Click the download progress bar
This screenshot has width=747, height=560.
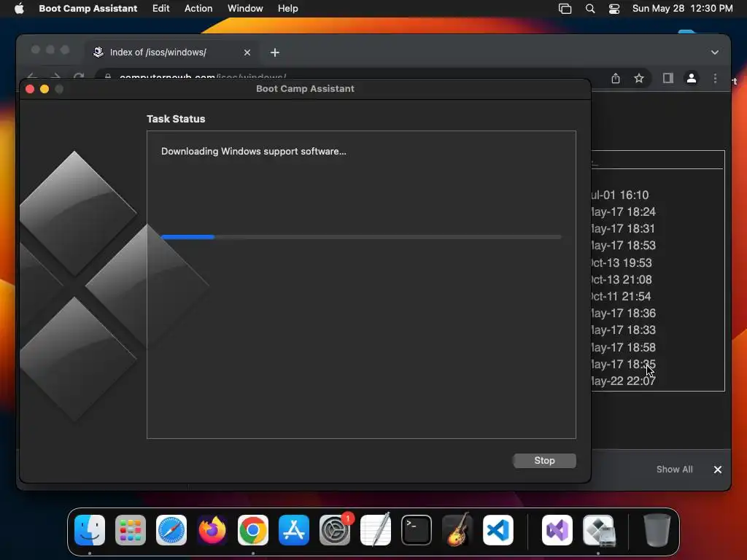(x=361, y=237)
